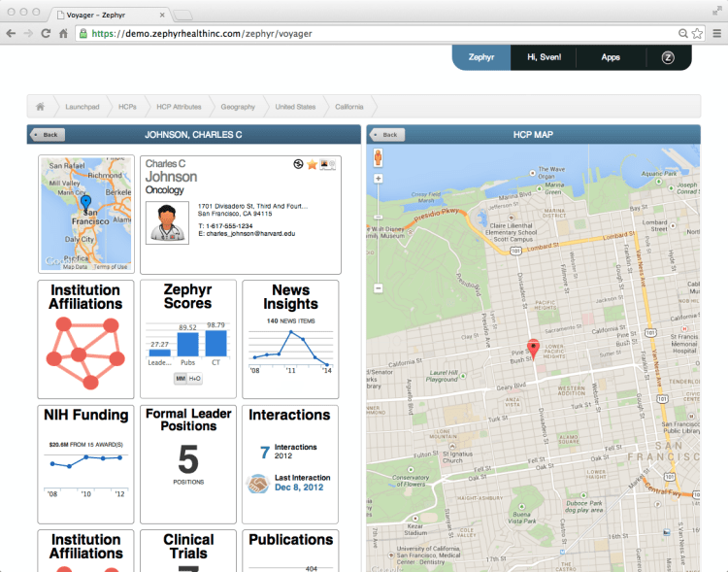Go to HCP Attributes breadcrumb
Image resolution: width=728 pixels, height=572 pixels.
click(x=179, y=107)
